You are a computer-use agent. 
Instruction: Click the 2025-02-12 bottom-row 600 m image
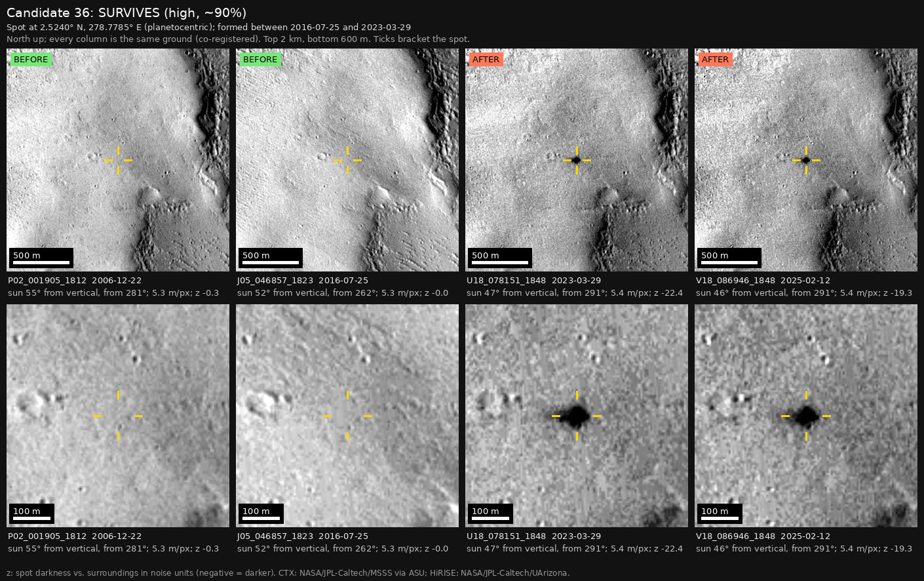click(x=806, y=416)
